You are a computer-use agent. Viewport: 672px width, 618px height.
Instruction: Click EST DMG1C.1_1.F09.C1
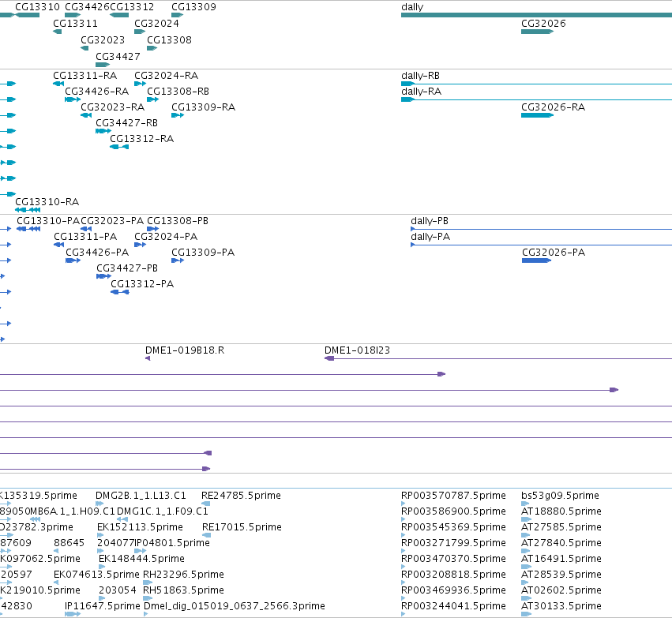[163, 511]
